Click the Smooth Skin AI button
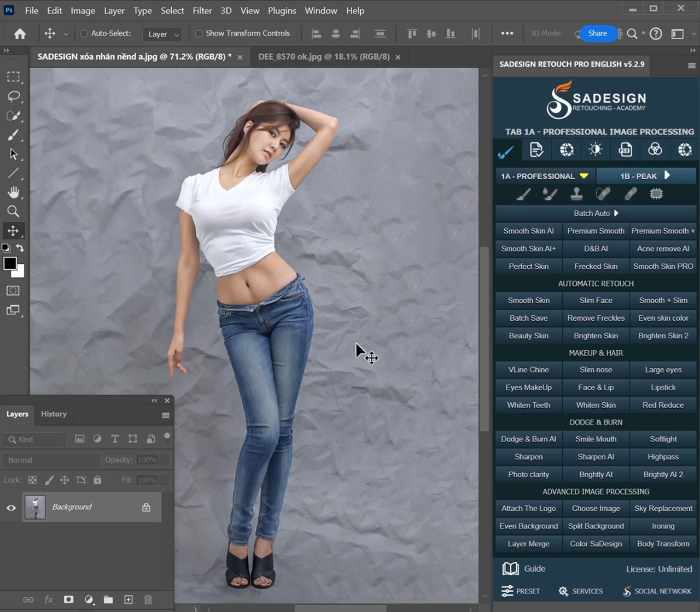 528,231
